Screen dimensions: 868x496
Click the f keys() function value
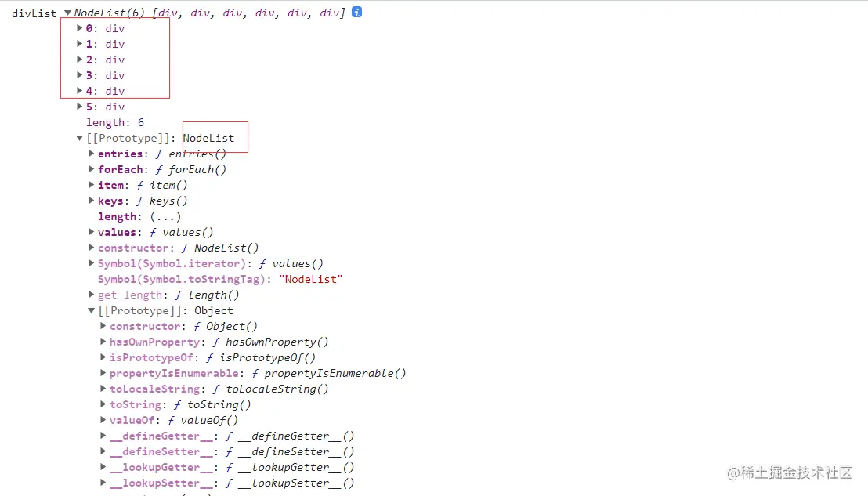tap(161, 201)
